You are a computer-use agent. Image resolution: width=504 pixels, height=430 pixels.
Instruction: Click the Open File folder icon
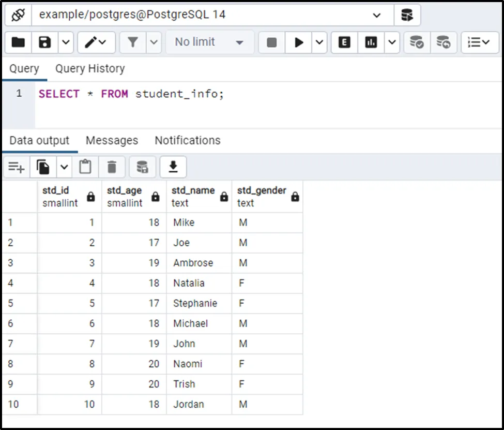(x=18, y=42)
